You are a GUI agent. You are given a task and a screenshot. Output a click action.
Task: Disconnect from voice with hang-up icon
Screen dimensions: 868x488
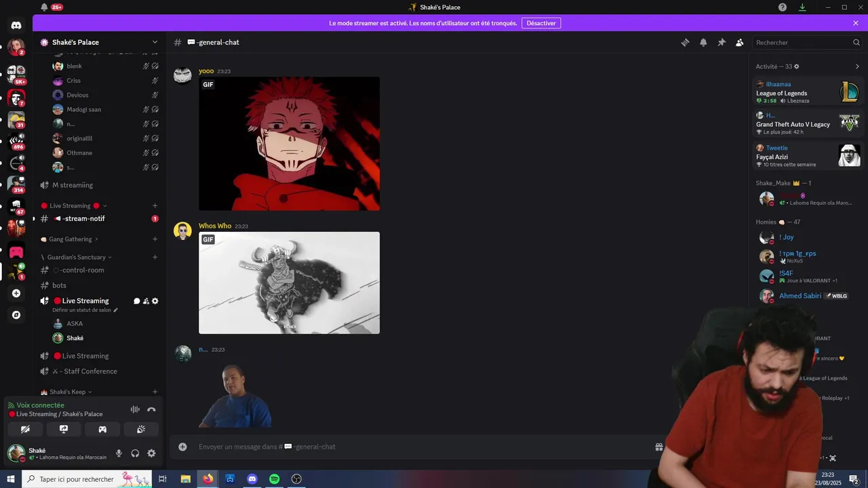[x=151, y=409]
